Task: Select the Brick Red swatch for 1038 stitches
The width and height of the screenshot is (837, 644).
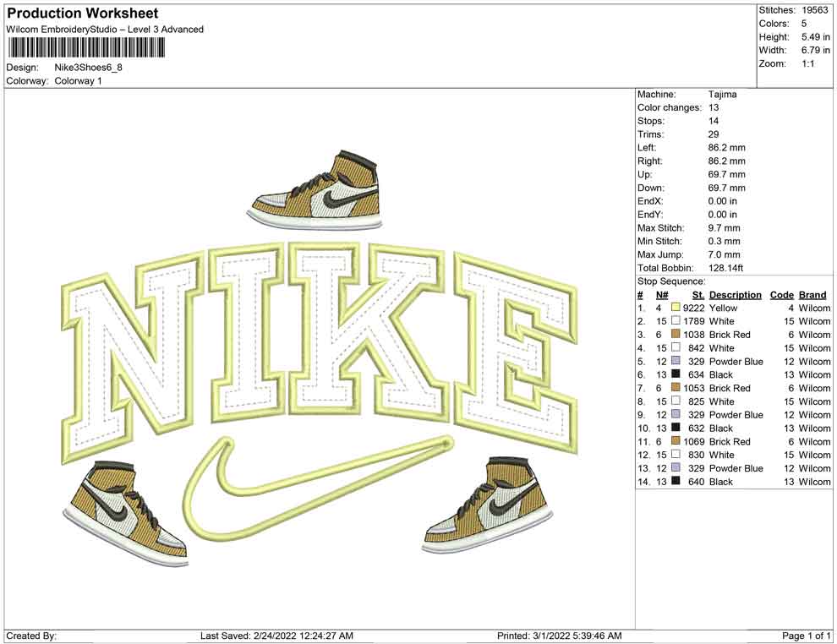Action: point(676,334)
